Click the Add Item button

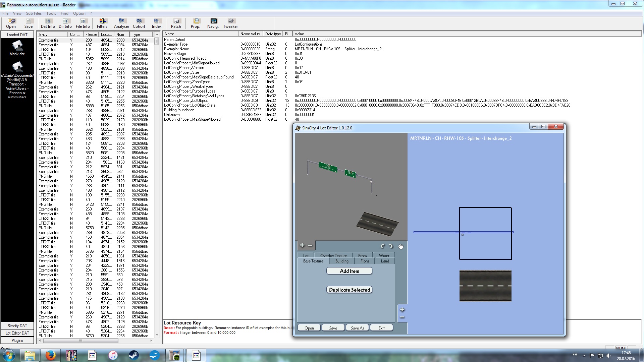[349, 271]
